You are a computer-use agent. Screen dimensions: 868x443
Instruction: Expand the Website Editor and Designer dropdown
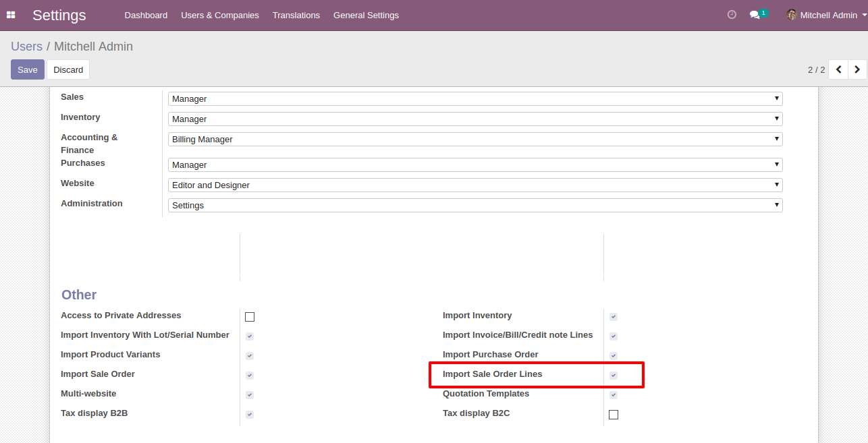[474, 185]
